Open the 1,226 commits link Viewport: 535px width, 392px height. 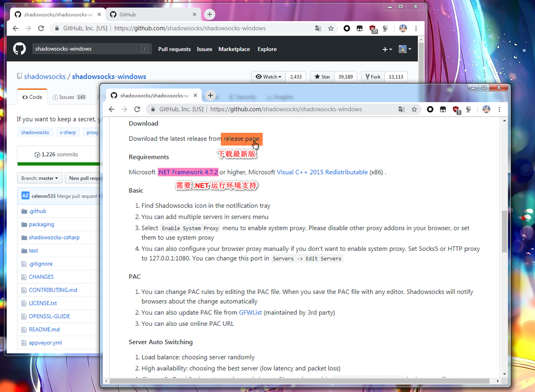click(56, 154)
